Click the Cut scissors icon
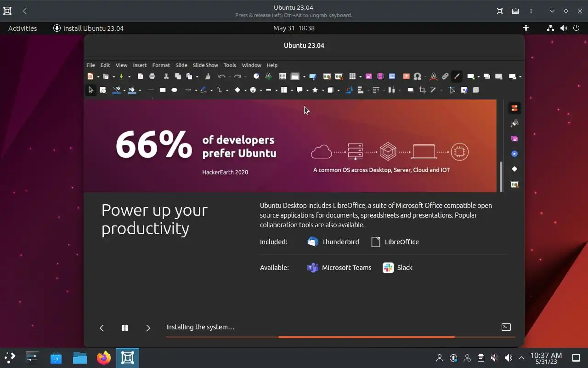 coord(166,76)
